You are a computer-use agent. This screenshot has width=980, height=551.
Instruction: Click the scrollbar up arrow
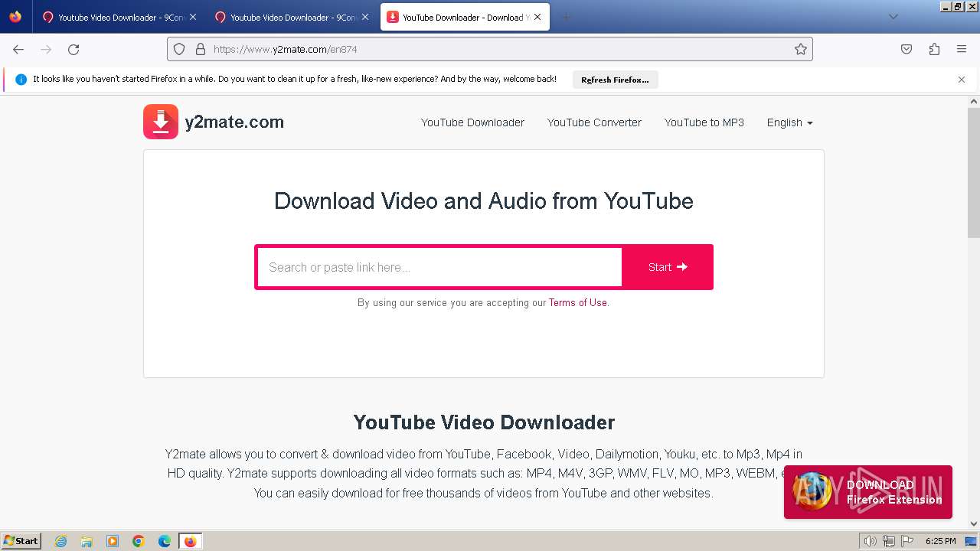click(974, 101)
